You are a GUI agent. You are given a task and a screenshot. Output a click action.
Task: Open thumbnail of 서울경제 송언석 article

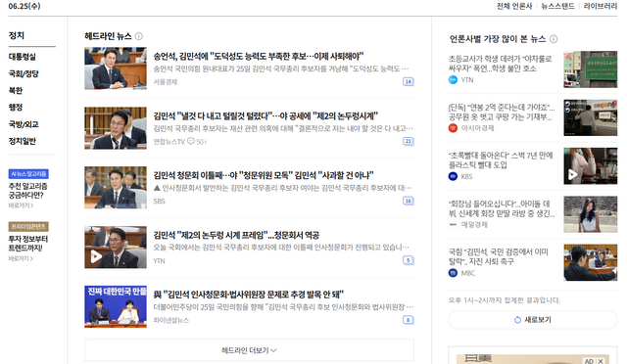click(x=116, y=68)
